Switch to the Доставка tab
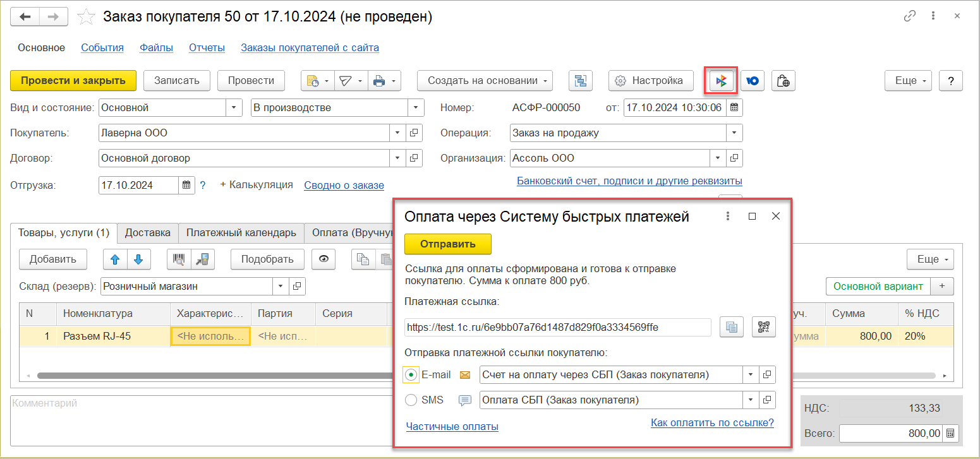Screen dimensions: 980x459 (x=147, y=232)
